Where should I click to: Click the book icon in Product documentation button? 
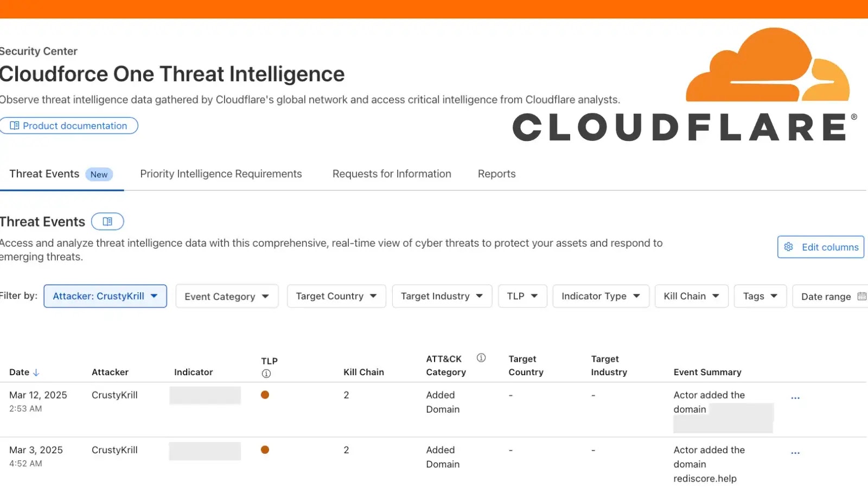pos(15,125)
